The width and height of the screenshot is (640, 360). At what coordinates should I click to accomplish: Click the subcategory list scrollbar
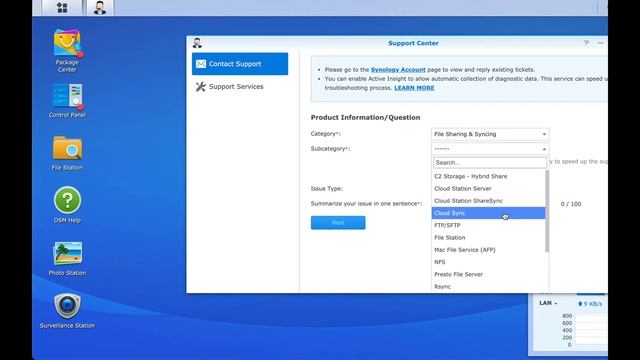click(x=547, y=211)
